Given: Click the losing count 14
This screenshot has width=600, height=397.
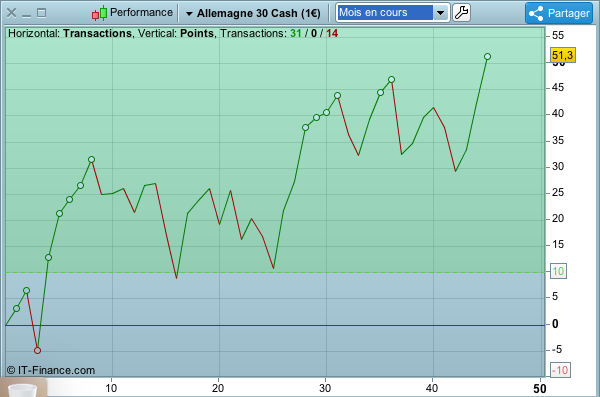Looking at the screenshot, I should 332,34.
